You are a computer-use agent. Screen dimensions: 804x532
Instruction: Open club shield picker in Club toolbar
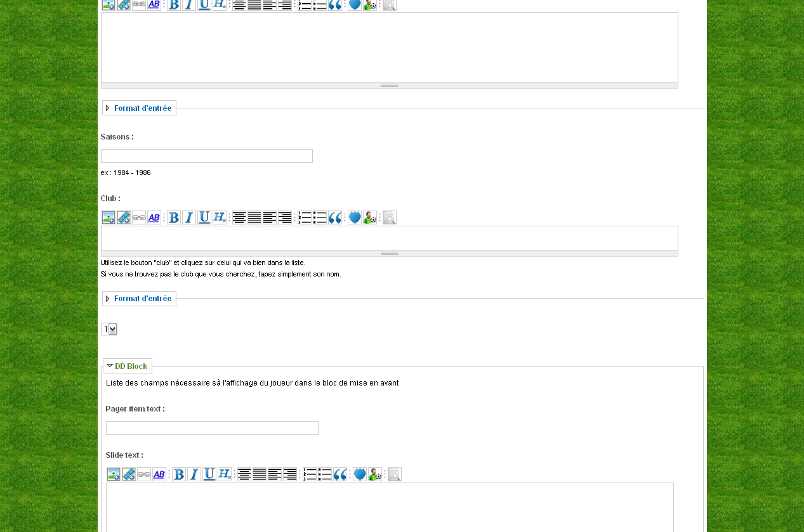[x=355, y=217]
